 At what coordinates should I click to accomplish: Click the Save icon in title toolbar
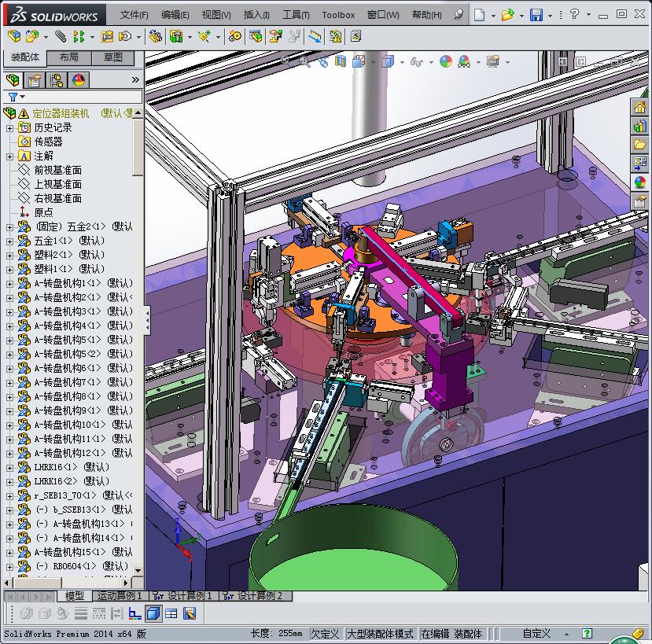click(536, 15)
